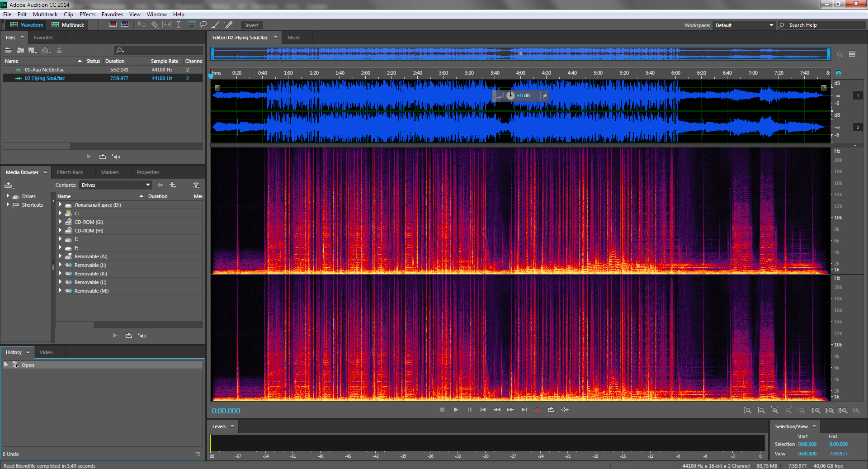The height and width of the screenshot is (469, 868).
Task: Select 02-Flying Soul.flac in Files
Action: [x=103, y=78]
